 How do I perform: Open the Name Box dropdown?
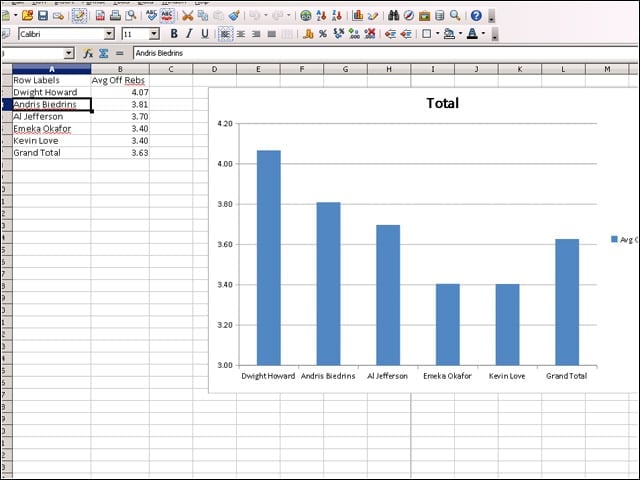(69, 53)
